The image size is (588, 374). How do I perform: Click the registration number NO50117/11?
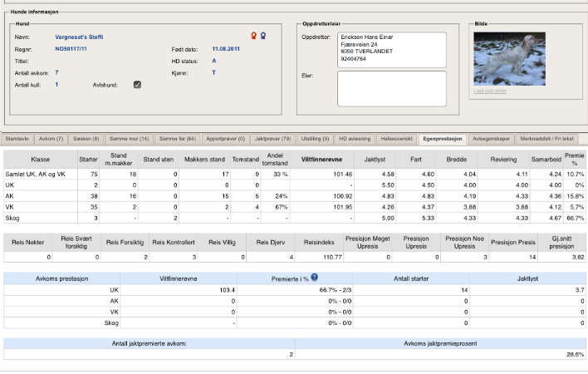71,49
